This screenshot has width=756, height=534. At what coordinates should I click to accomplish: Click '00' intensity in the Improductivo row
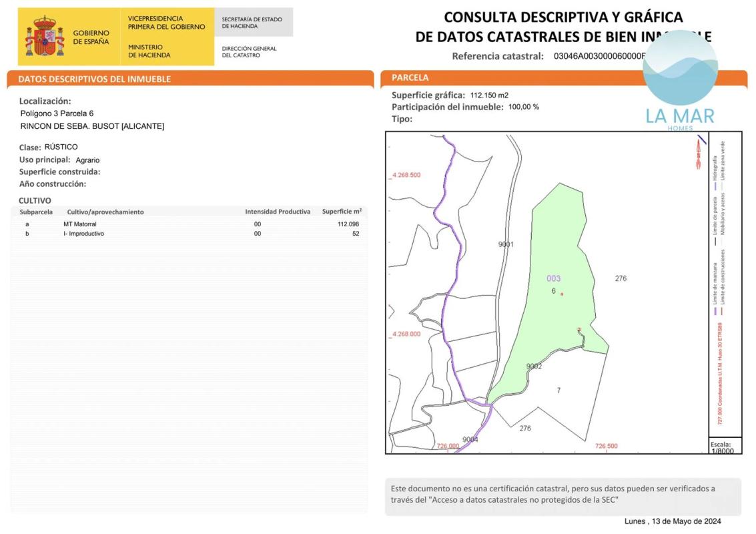tap(258, 234)
